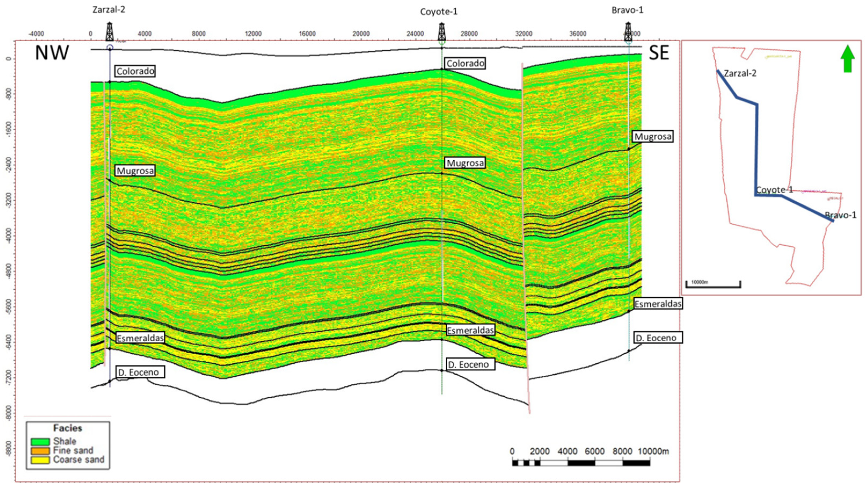Click the Mugrosa horizon marker on the Coyote-1 well
The image size is (868, 491).
[442, 173]
